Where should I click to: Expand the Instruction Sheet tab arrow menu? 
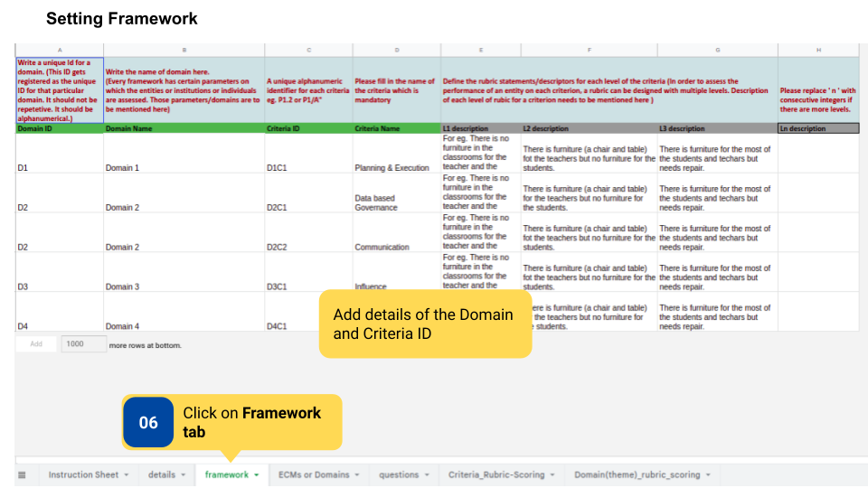click(x=127, y=474)
